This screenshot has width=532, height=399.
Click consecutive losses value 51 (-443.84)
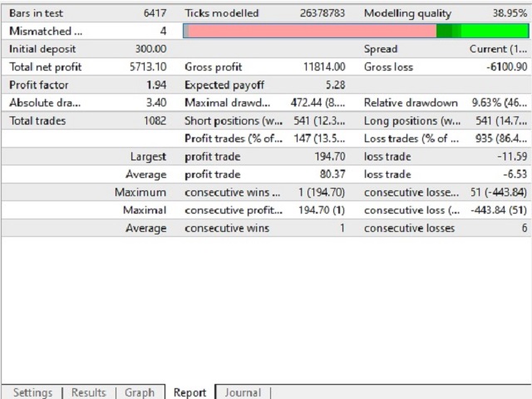pyautogui.click(x=499, y=192)
